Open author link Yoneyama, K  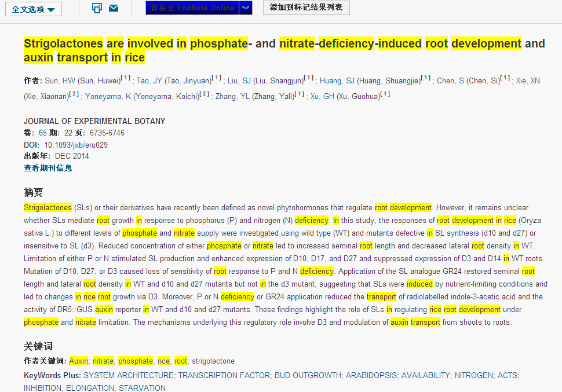pos(108,97)
